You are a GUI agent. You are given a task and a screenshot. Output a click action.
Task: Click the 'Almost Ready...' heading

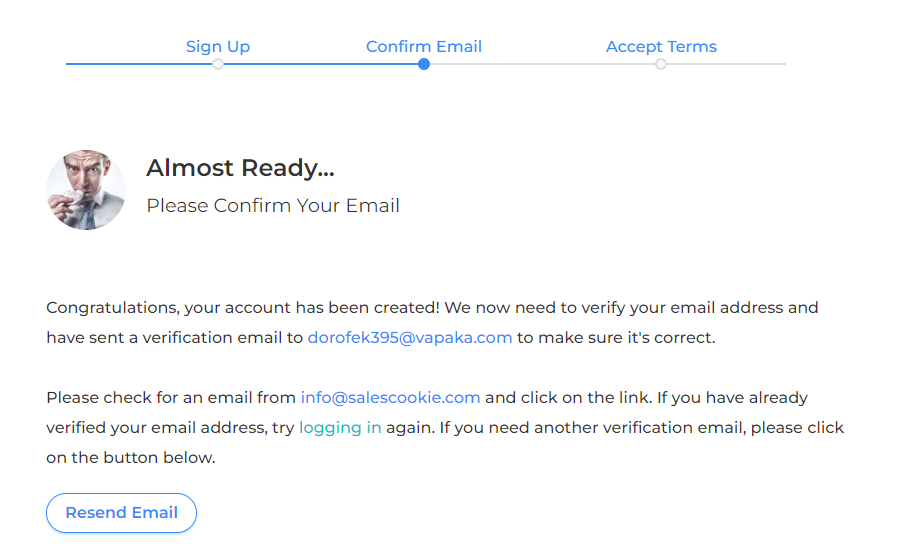click(240, 168)
